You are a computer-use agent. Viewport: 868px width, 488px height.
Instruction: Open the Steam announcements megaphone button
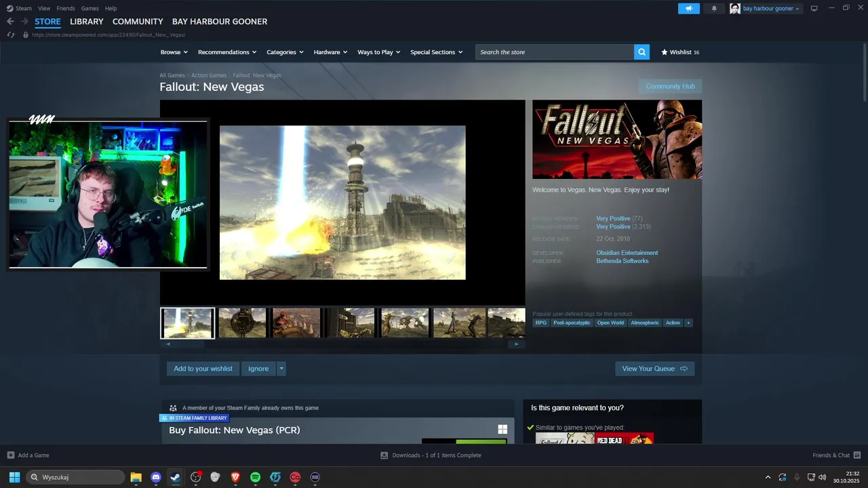pyautogui.click(x=688, y=8)
